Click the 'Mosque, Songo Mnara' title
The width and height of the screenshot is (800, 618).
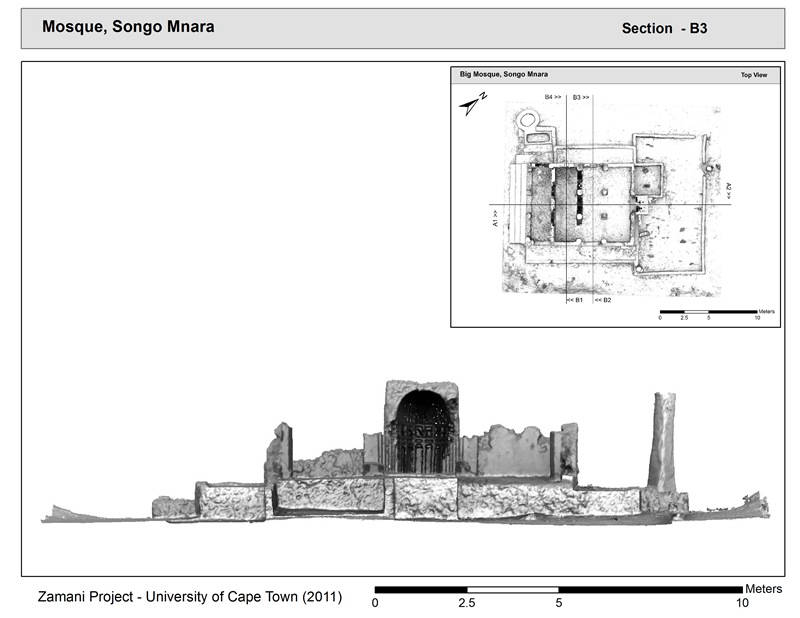[x=128, y=27]
